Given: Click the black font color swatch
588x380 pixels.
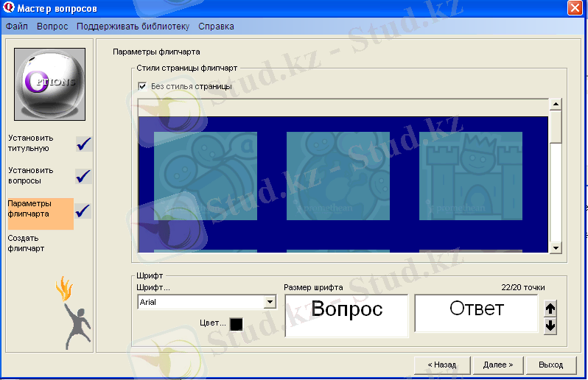Looking at the screenshot, I should [236, 324].
